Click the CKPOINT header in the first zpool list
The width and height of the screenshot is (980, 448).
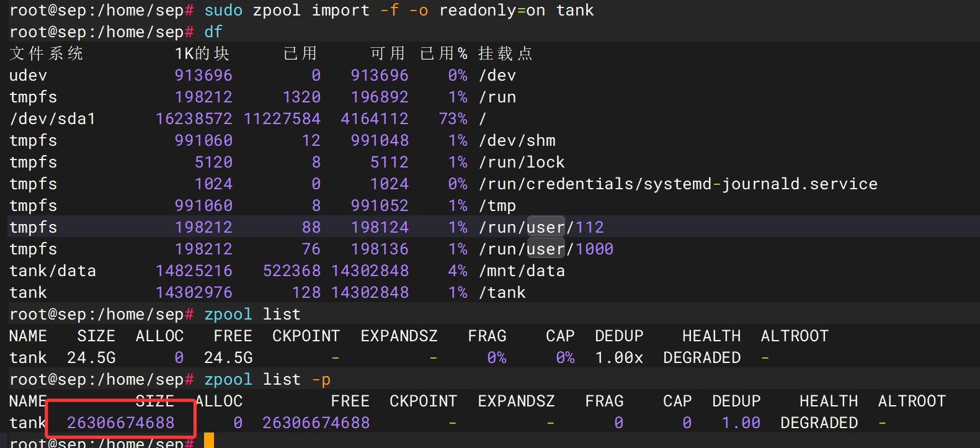(x=306, y=336)
